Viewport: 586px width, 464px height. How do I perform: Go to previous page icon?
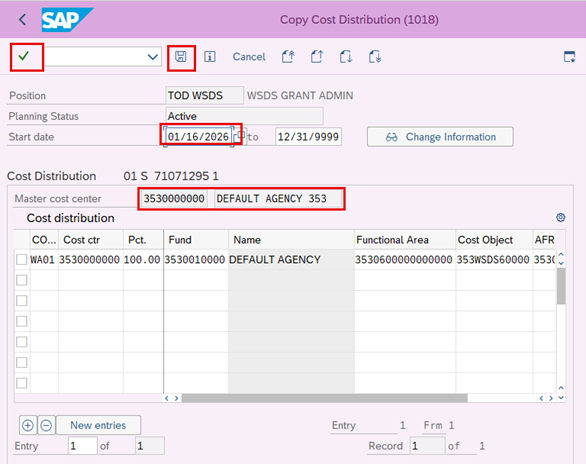(x=317, y=57)
